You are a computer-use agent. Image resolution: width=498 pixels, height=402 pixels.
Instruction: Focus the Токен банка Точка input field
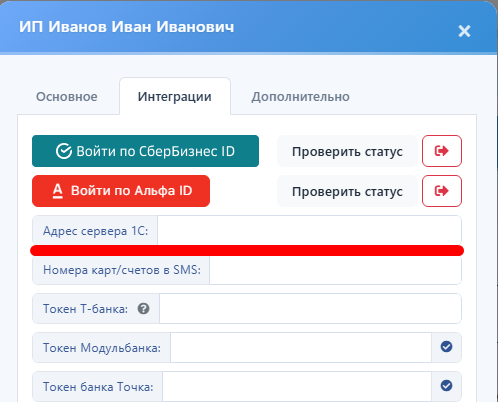point(297,386)
